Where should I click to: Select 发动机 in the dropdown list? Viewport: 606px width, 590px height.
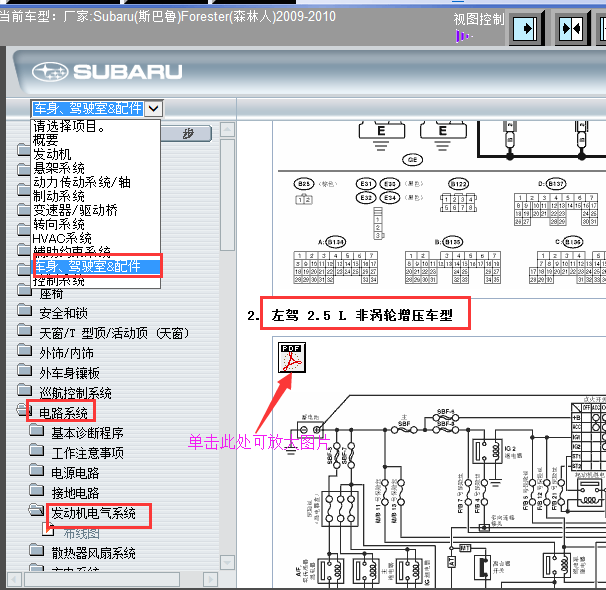tap(52, 154)
